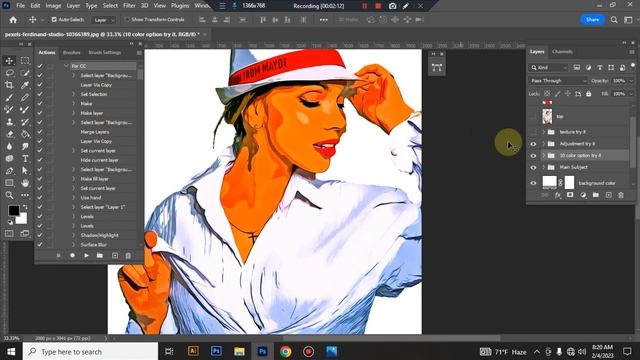Select the Zoom magnifier tool

tap(9, 195)
